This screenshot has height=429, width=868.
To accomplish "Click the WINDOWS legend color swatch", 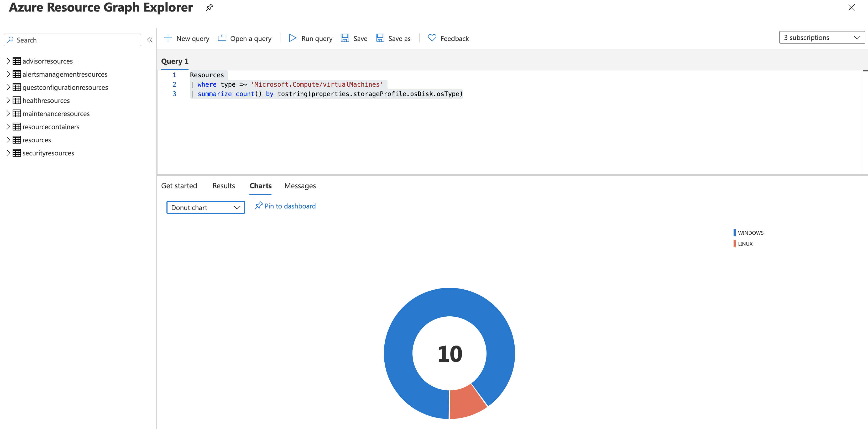I will pos(735,233).
